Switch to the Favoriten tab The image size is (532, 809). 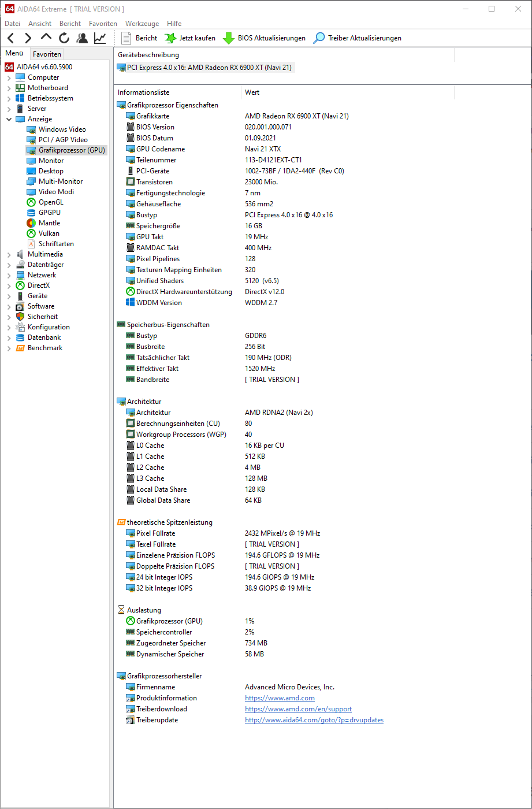(x=47, y=54)
